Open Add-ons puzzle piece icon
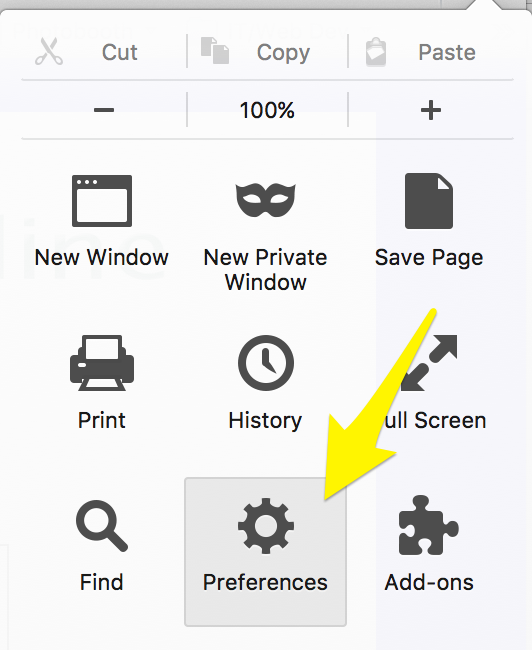This screenshot has height=650, width=532. point(429,525)
